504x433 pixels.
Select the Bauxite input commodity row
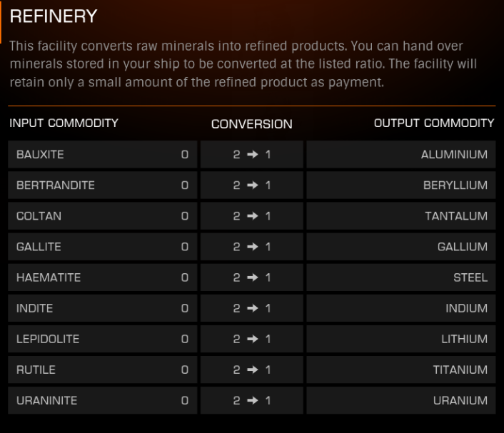pyautogui.click(x=103, y=155)
